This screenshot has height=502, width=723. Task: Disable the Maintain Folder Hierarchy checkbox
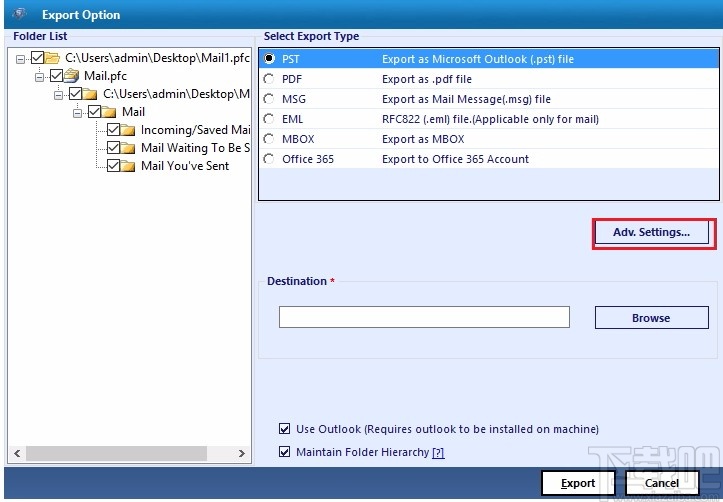coord(284,452)
